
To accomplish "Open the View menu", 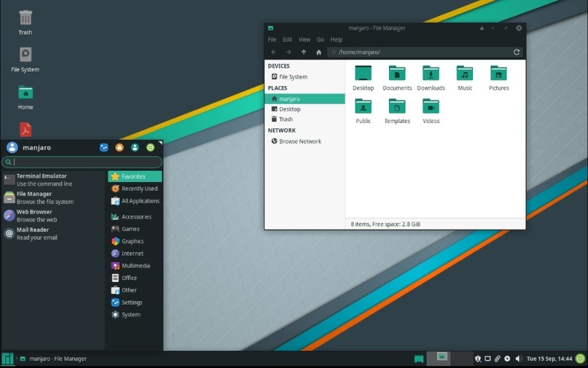I will click(x=305, y=39).
